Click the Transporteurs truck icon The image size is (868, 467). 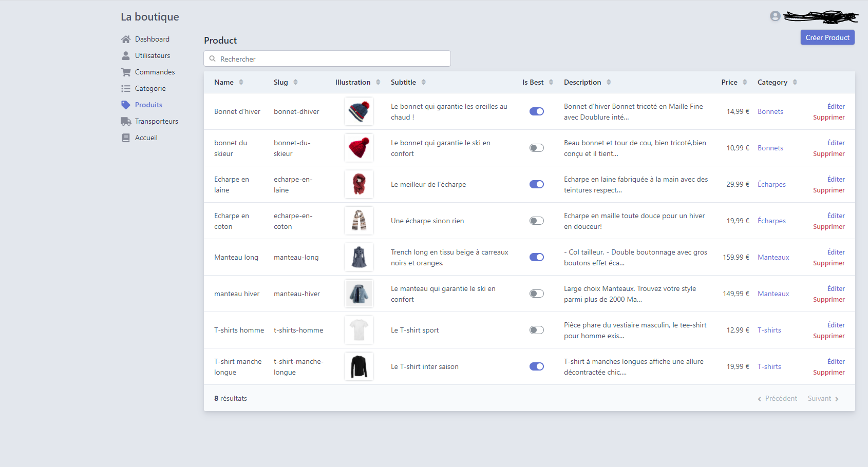coord(126,122)
